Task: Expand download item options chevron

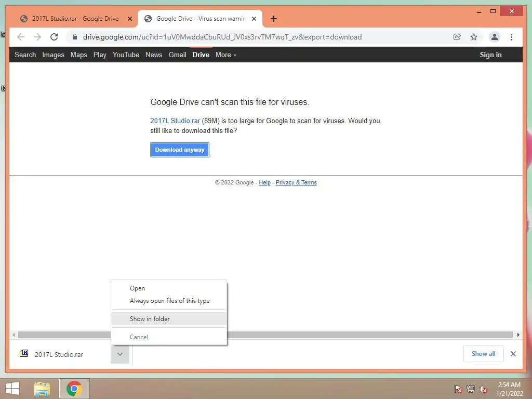Action: pyautogui.click(x=120, y=354)
